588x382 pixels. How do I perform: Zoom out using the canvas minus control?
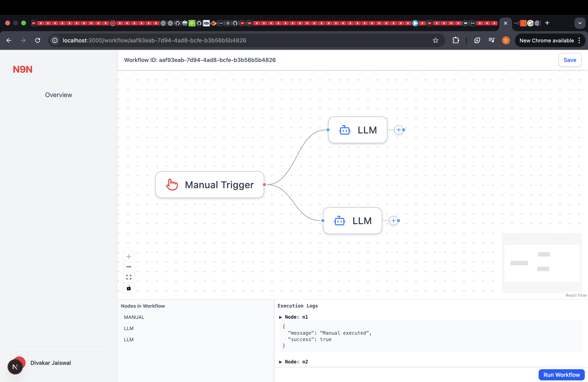(x=129, y=267)
